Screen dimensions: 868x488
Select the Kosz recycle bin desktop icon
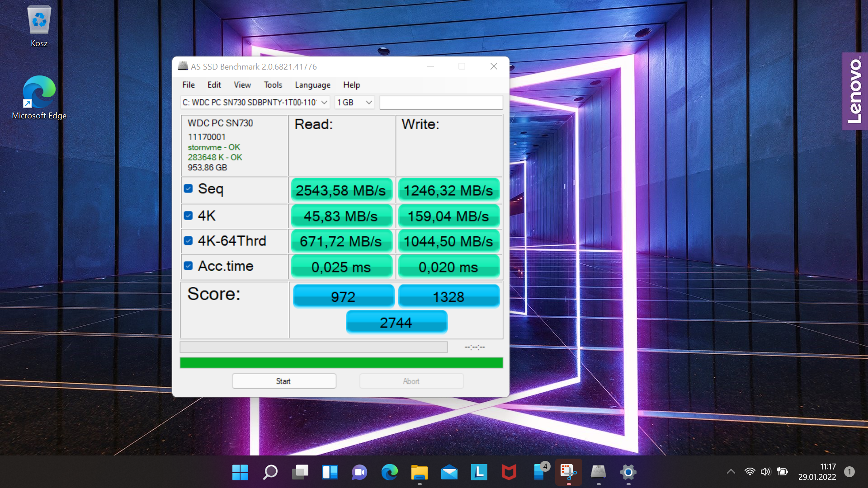(39, 26)
